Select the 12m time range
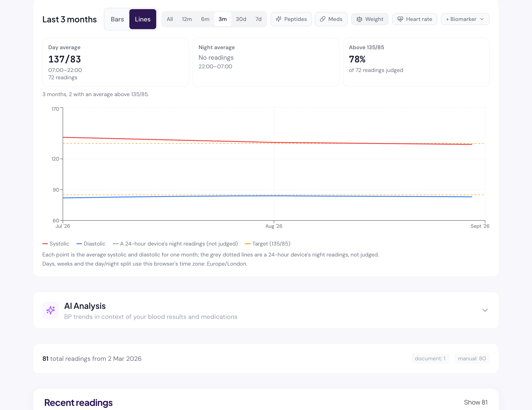Viewport: 532px width, 410px height. tap(187, 19)
